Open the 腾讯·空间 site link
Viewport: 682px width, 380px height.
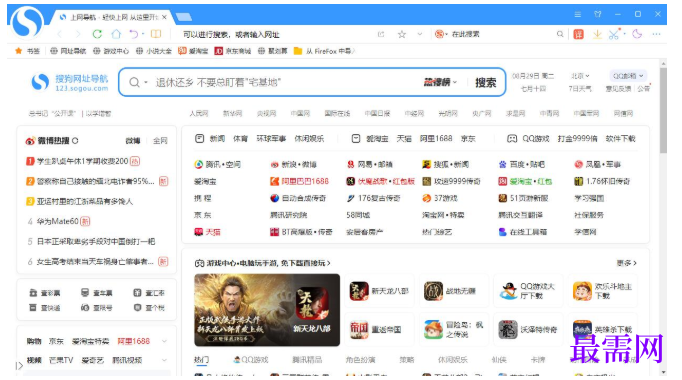(x=217, y=164)
